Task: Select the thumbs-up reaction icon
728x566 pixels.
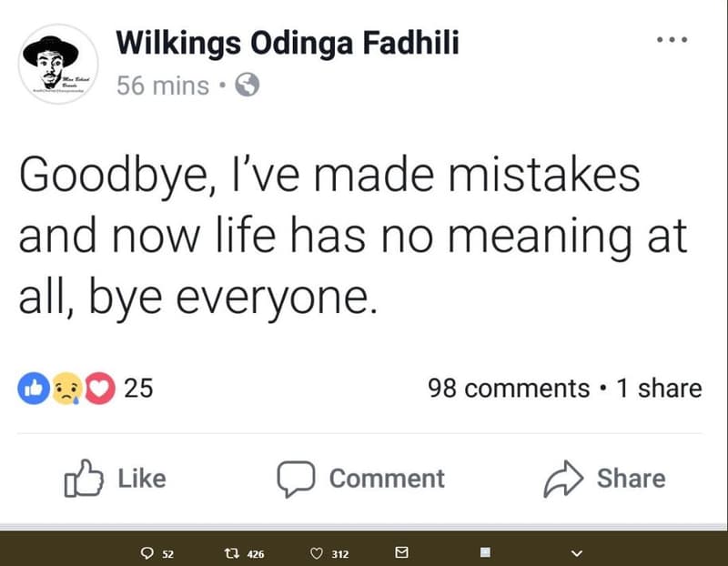Action: (35, 388)
